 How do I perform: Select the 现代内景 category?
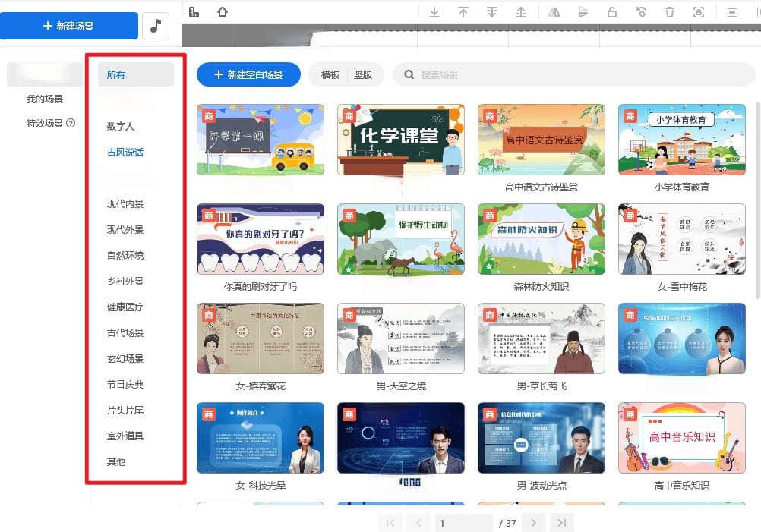pyautogui.click(x=125, y=203)
